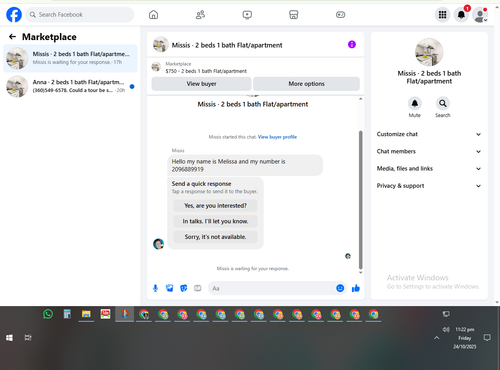Open the Home feed icon
The width and height of the screenshot is (500, 370).
coord(153,15)
